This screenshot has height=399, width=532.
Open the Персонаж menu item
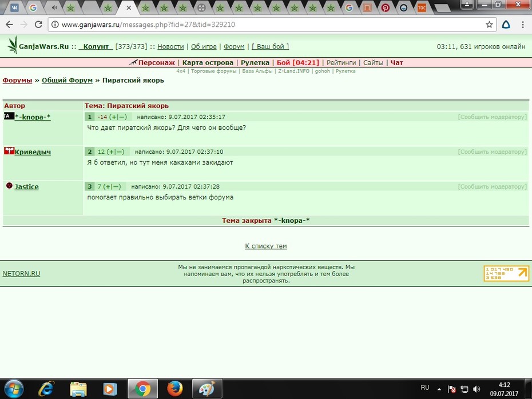point(156,62)
